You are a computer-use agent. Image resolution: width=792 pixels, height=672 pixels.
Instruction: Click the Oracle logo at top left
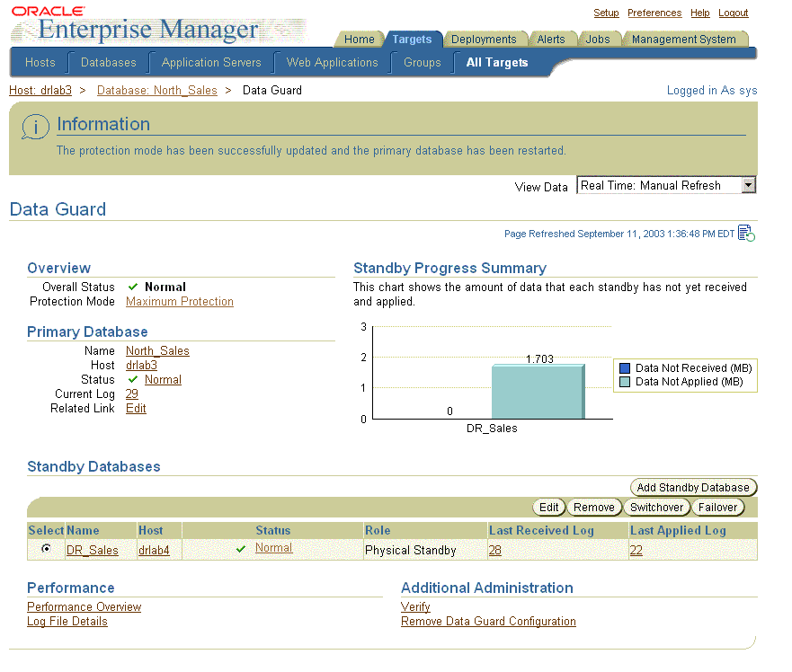coord(51,10)
